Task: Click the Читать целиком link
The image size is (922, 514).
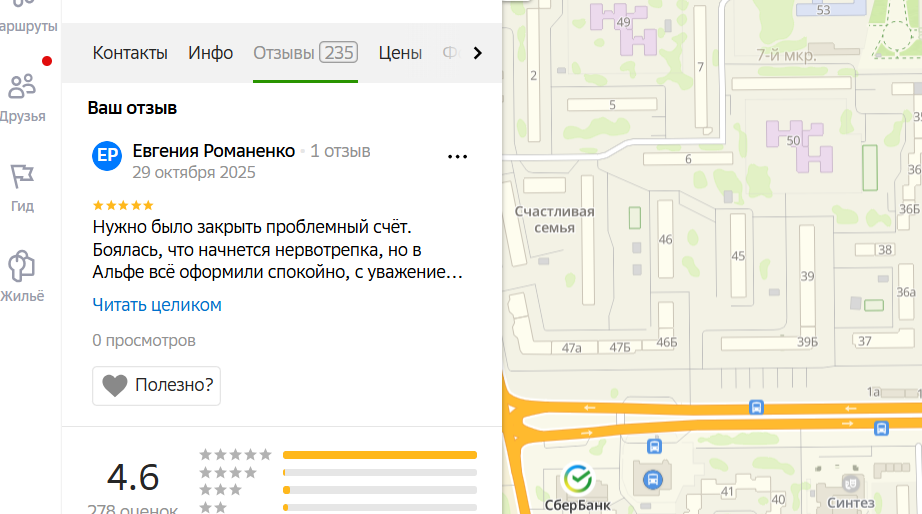Action: [x=157, y=305]
